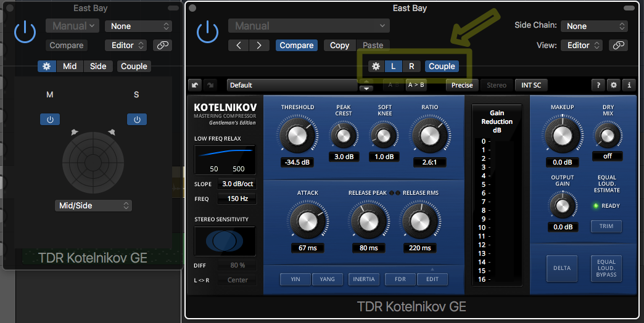Select the R channel tab
Image resolution: width=644 pixels, height=323 pixels.
411,66
